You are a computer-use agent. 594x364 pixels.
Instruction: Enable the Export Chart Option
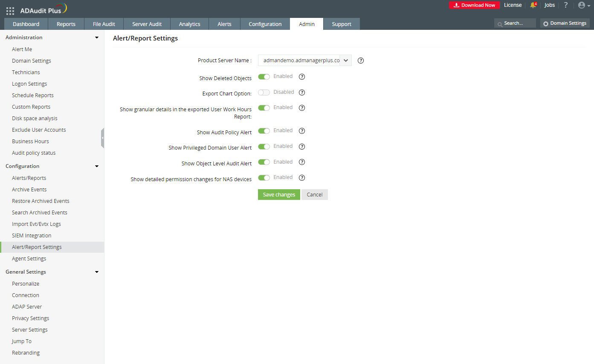[264, 92]
